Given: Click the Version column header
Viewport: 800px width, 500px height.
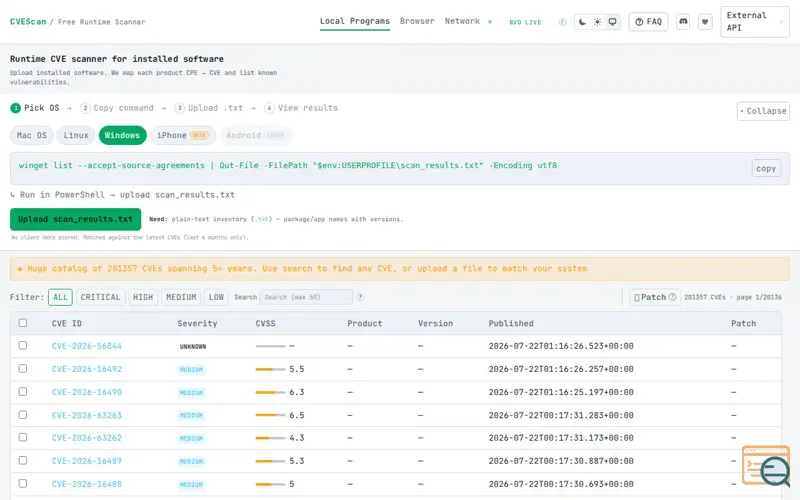Looking at the screenshot, I should 435,323.
